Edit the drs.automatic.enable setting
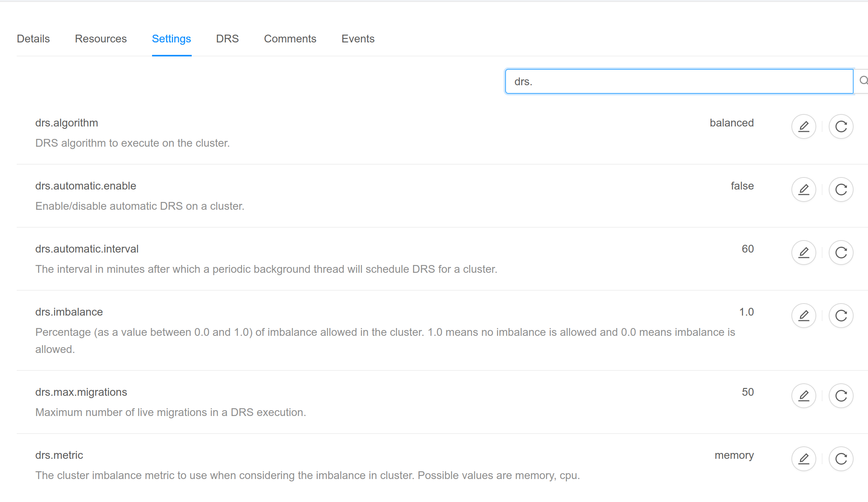 coord(803,190)
